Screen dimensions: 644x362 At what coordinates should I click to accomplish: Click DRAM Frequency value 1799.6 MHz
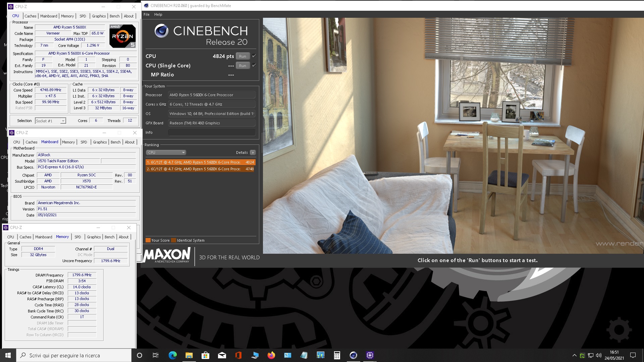pyautogui.click(x=82, y=275)
